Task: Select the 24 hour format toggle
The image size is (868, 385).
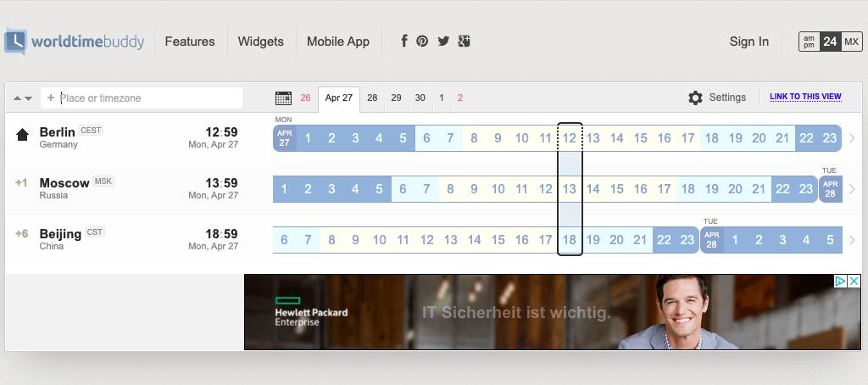Action: coord(830,42)
